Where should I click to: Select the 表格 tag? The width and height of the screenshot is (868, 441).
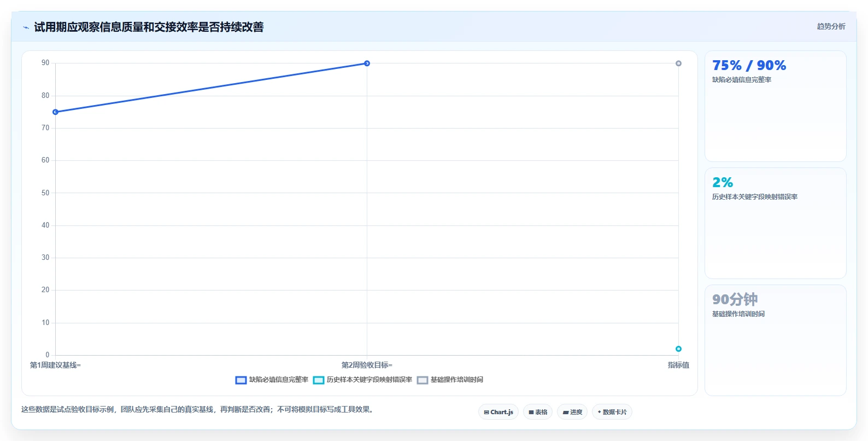pyautogui.click(x=538, y=412)
